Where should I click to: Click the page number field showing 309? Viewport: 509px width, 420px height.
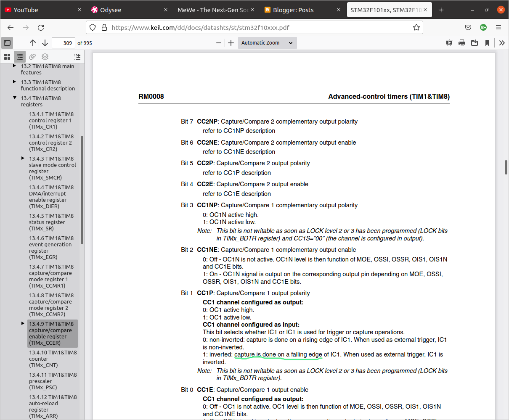[x=64, y=43]
